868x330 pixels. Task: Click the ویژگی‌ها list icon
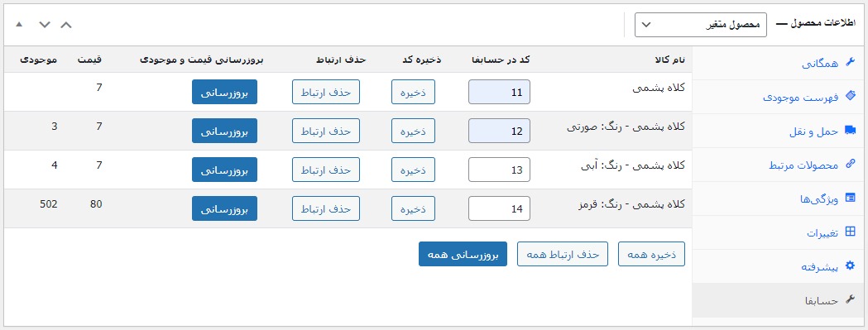pos(850,198)
